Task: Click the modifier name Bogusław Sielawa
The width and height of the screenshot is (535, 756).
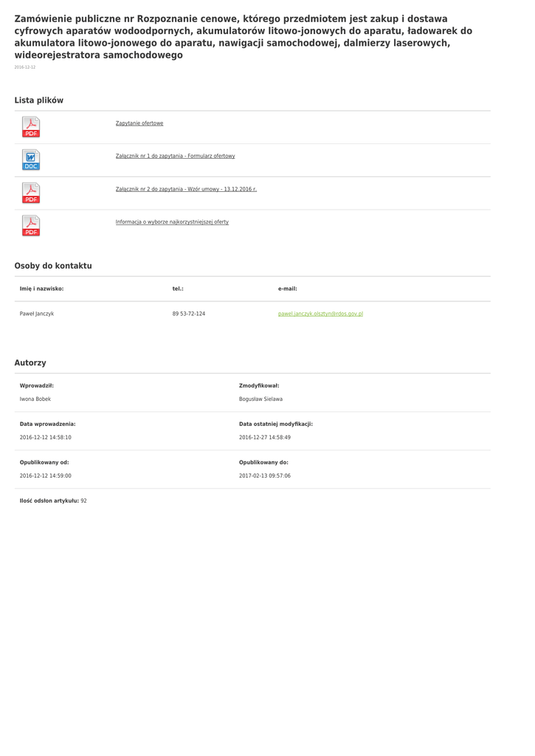Action: (x=260, y=399)
